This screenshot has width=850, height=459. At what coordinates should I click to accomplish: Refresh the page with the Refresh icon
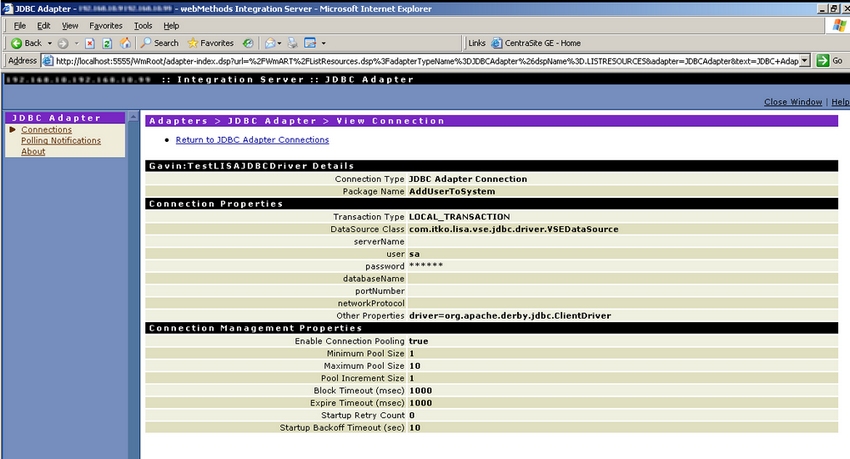[x=107, y=43]
